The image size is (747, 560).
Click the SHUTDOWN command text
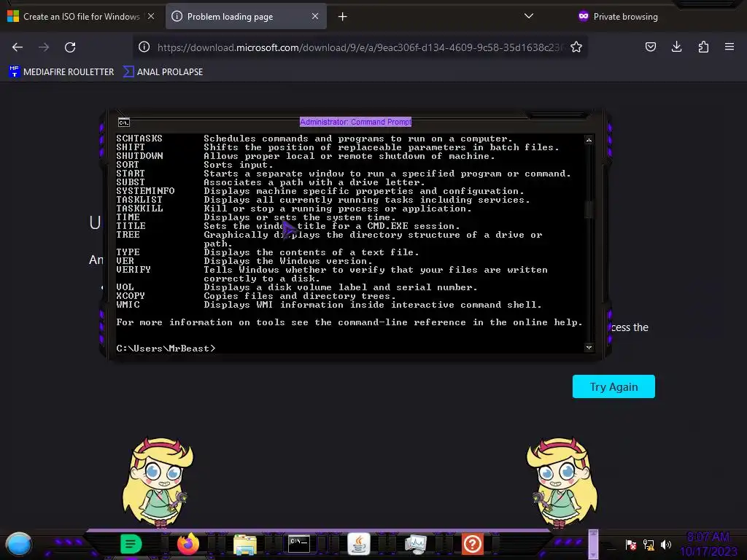pyautogui.click(x=139, y=156)
